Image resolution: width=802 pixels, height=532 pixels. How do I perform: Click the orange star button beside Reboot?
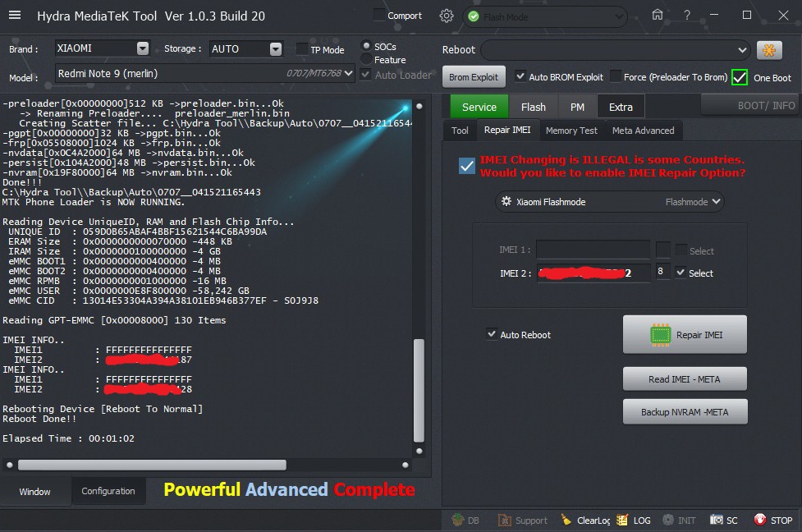(769, 50)
